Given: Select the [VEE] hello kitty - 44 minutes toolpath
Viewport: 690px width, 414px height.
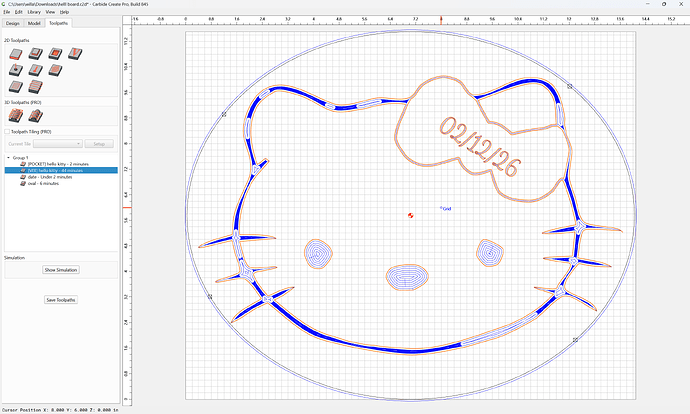Looking at the screenshot, I should tap(61, 170).
